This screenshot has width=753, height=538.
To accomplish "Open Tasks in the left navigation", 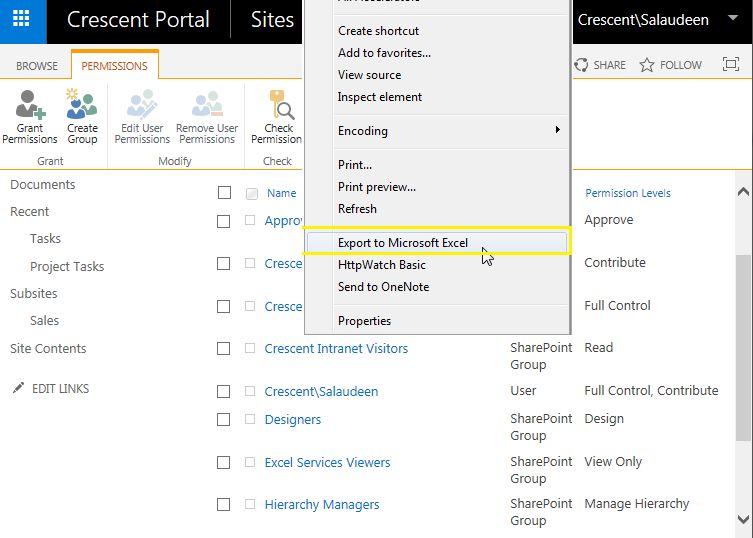I will (x=45, y=239).
